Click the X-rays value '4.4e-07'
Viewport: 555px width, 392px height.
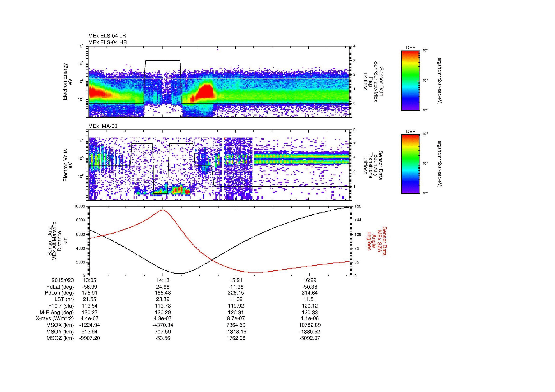89,318
